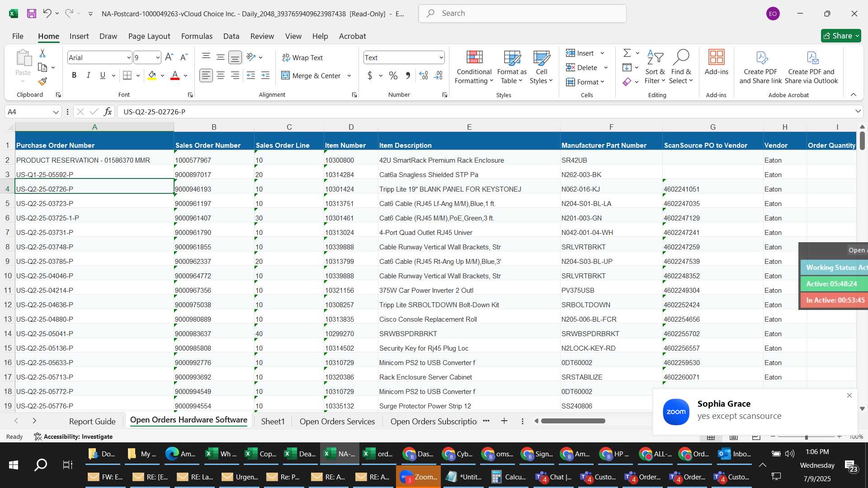Image resolution: width=868 pixels, height=488 pixels.
Task: Click Find & Select button
Action: click(x=681, y=67)
